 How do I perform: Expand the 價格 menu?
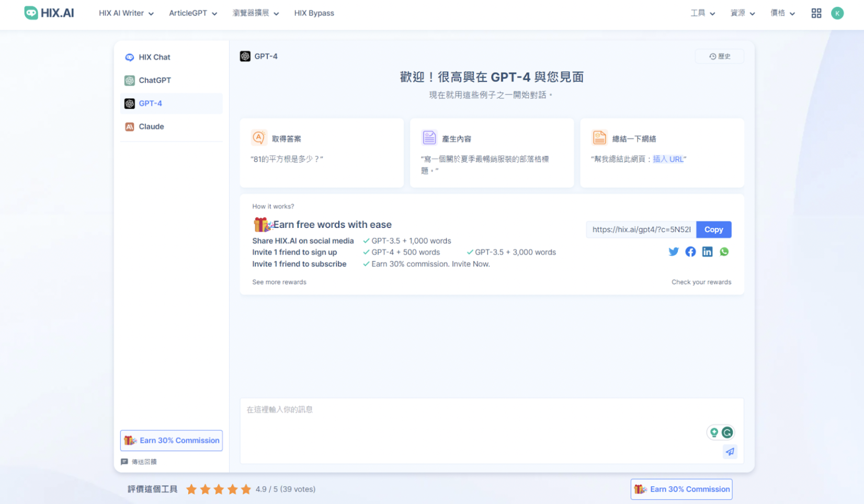tap(782, 13)
